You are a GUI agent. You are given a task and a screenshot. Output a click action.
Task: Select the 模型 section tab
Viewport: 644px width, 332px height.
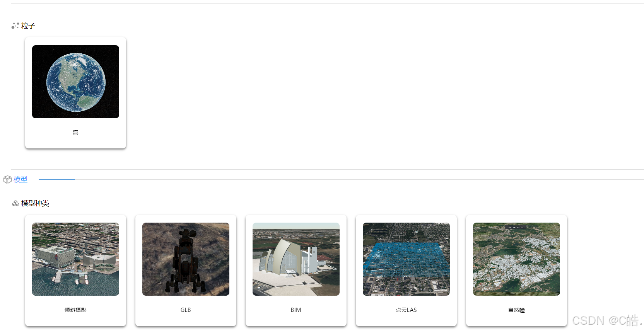tap(20, 180)
